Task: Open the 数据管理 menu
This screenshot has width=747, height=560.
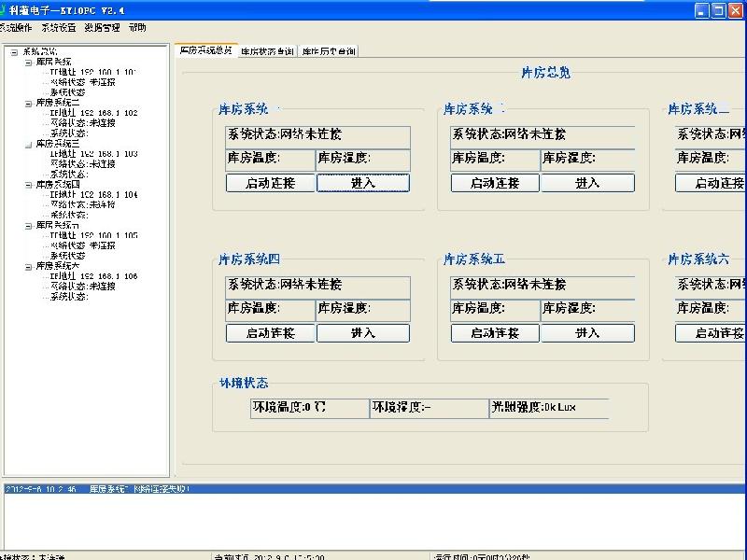Action: tap(102, 28)
